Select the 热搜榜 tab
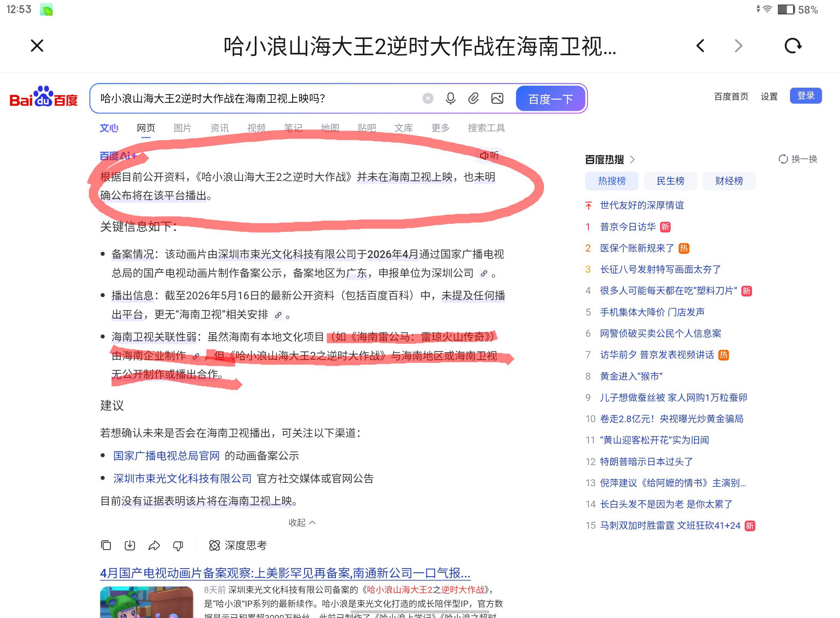Image resolution: width=840 pixels, height=618 pixels. click(612, 181)
